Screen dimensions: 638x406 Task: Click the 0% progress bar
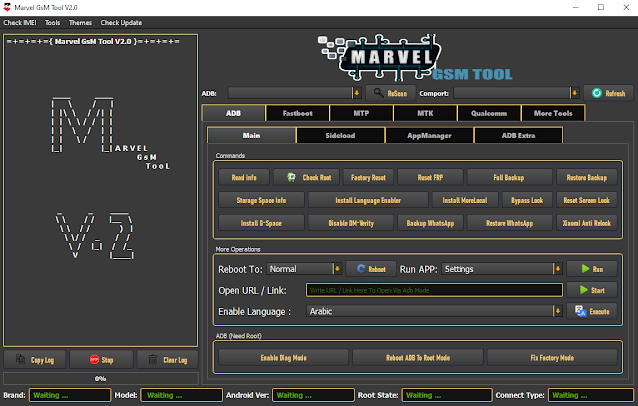(101, 378)
